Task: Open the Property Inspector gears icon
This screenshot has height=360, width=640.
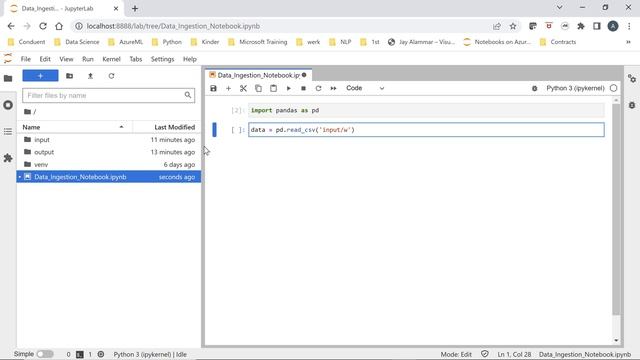Action: click(x=632, y=79)
